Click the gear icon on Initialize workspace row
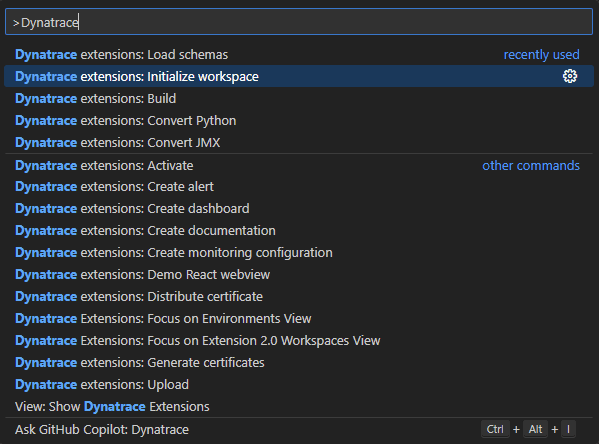599x444 pixels. click(570, 76)
